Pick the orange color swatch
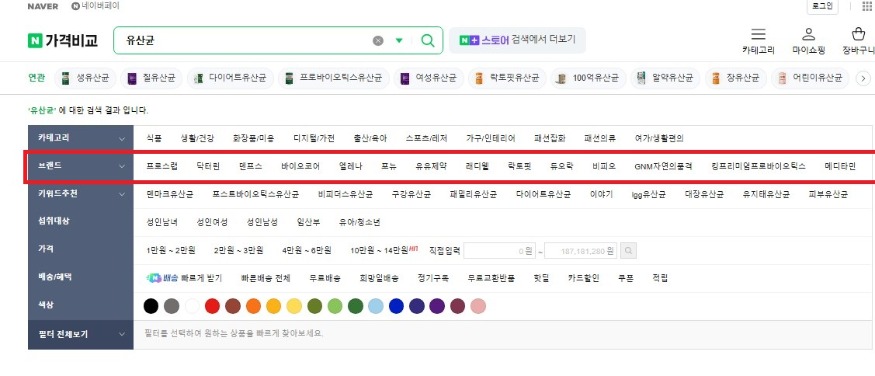875x376 pixels. [253, 306]
